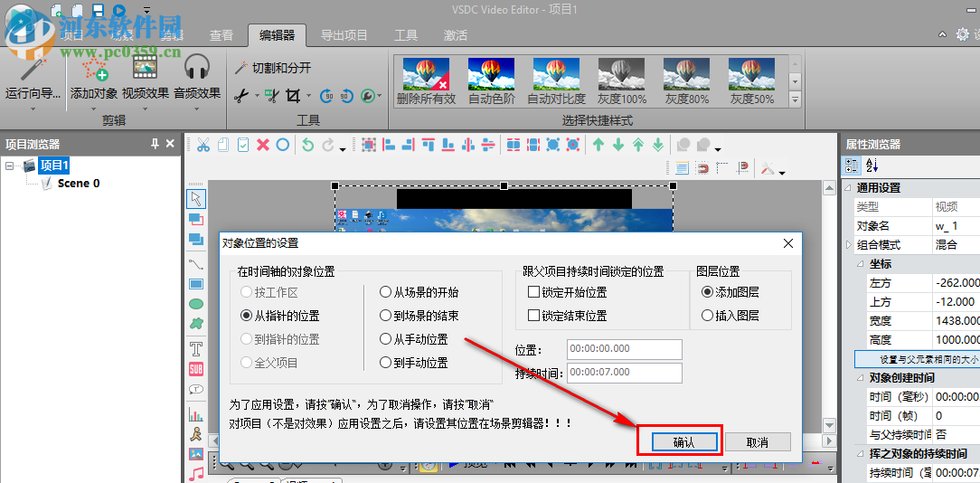This screenshot has height=483, width=980.
Task: Collapse the 坐标 property group
Action: pyautogui.click(x=860, y=263)
